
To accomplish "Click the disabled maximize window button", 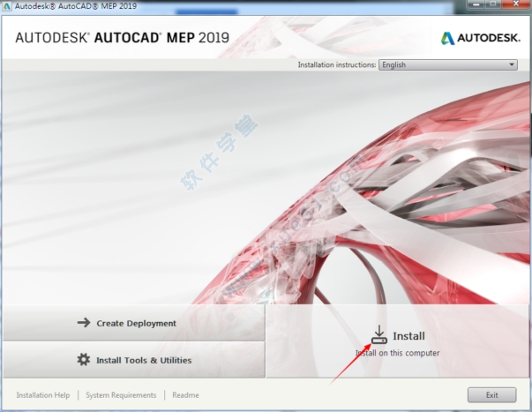I will (493, 4).
